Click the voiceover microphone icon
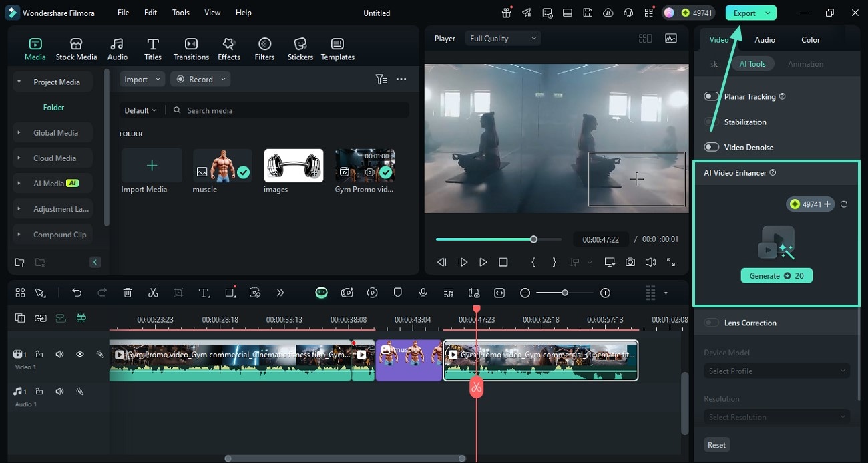Screen dimensions: 868x463 [423, 293]
